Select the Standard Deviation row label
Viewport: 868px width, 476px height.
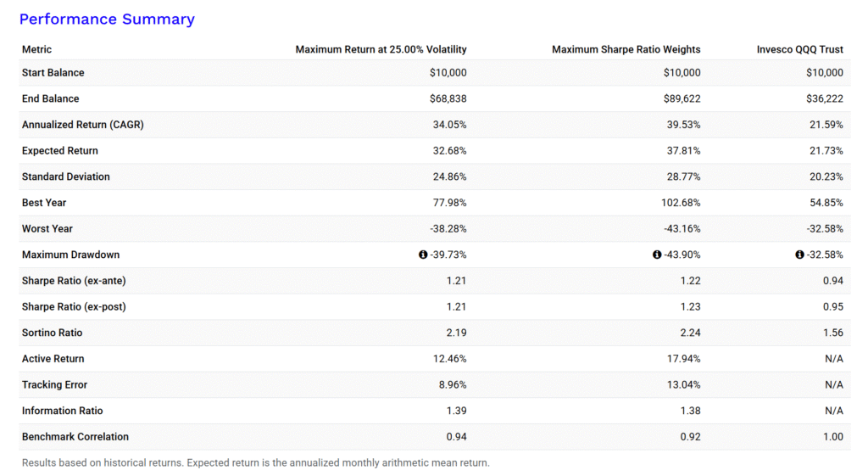pos(66,176)
